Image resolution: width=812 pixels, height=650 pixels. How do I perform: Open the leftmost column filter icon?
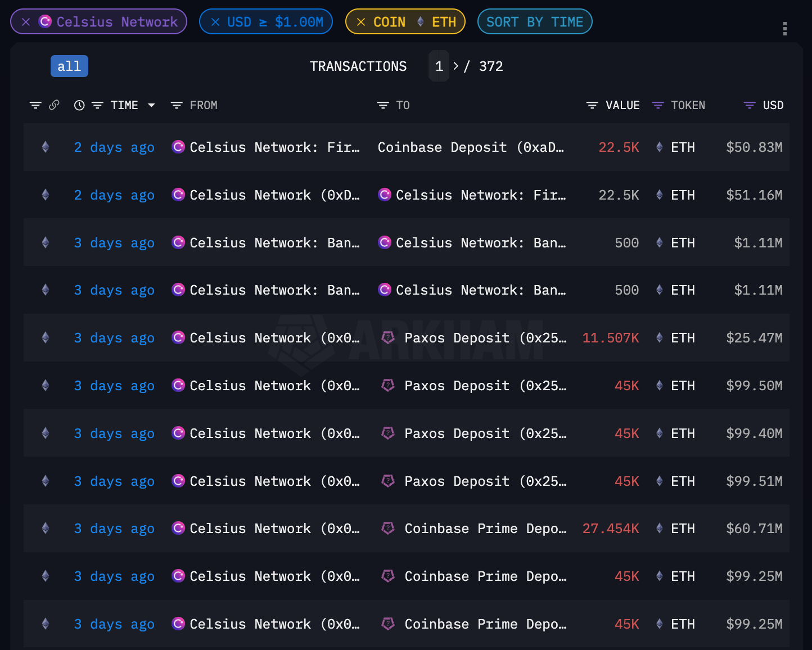click(x=35, y=105)
